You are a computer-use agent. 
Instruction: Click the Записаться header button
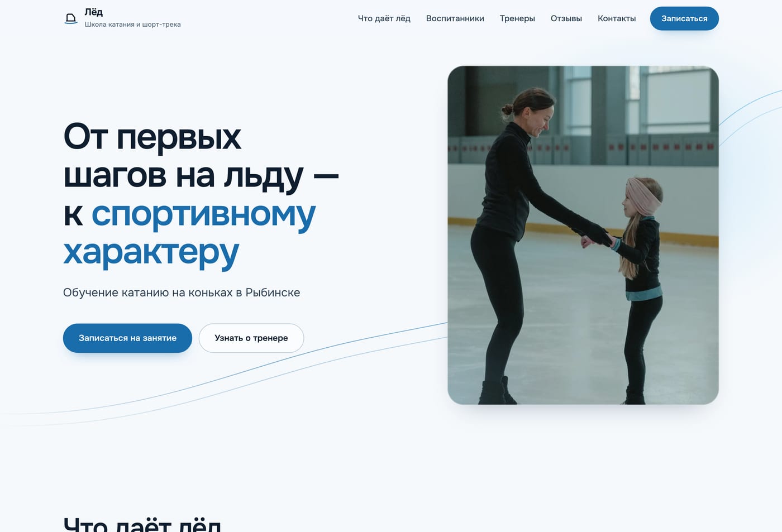pyautogui.click(x=684, y=18)
